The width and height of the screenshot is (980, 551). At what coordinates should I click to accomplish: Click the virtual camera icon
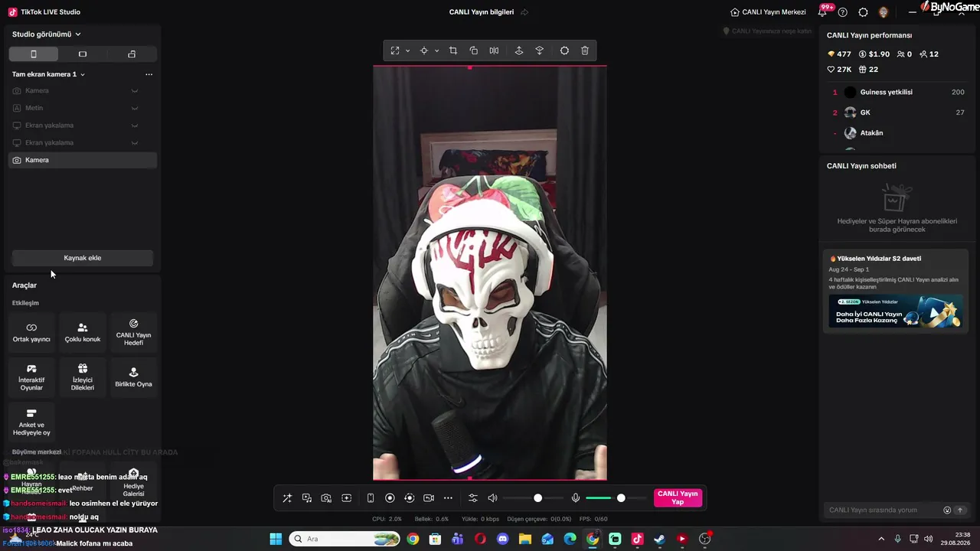tap(429, 498)
